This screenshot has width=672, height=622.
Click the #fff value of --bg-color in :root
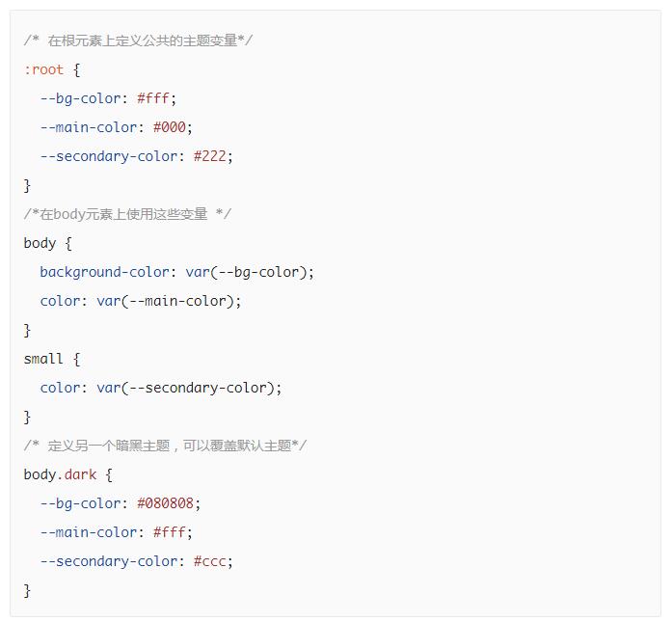152,98
